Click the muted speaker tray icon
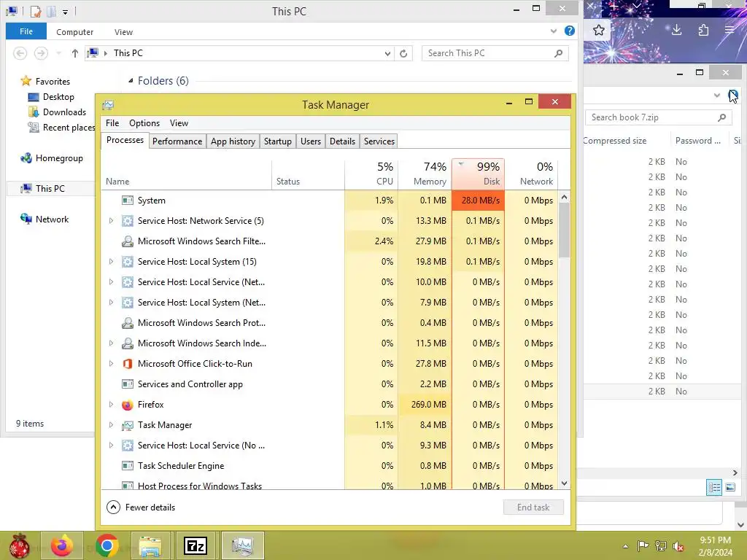Image resolution: width=747 pixels, height=560 pixels. tap(678, 545)
